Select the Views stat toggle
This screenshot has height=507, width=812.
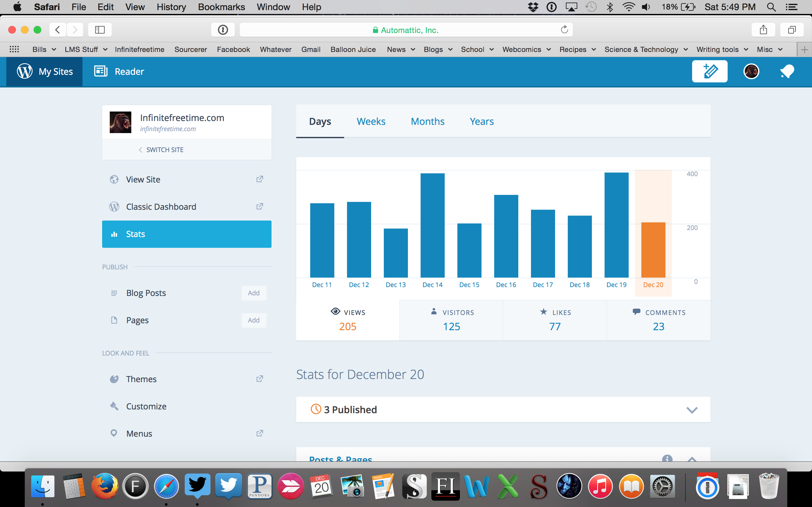pyautogui.click(x=348, y=320)
